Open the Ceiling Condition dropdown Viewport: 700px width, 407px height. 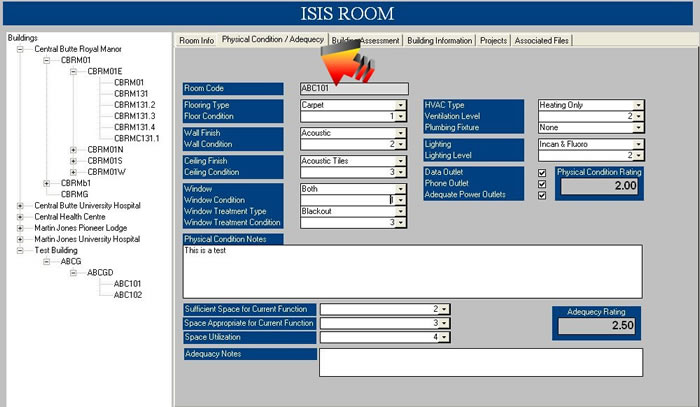400,172
